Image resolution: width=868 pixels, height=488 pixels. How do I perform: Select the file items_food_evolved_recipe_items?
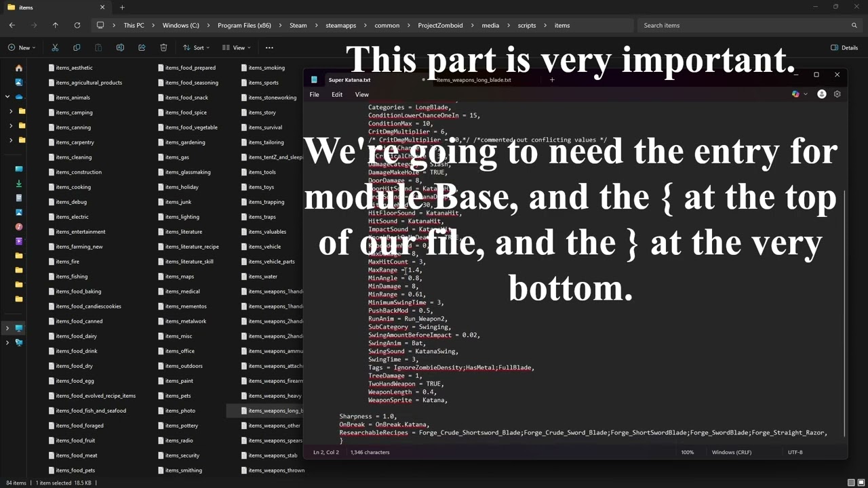[92, 396]
